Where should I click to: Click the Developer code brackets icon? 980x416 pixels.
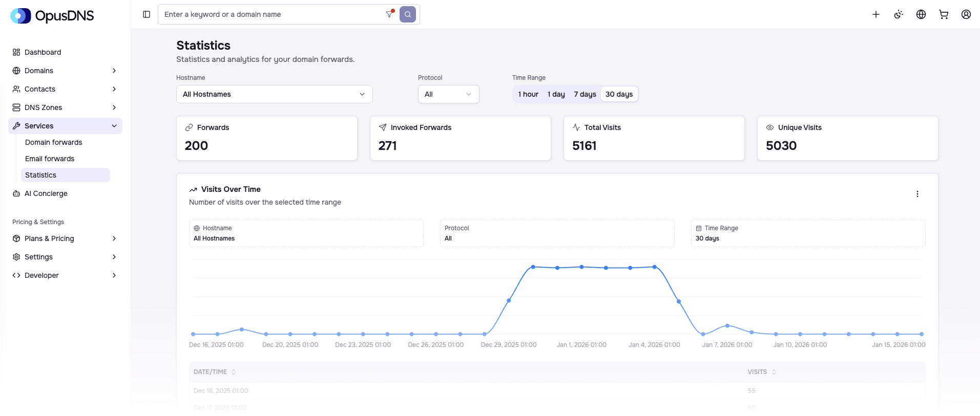point(16,275)
